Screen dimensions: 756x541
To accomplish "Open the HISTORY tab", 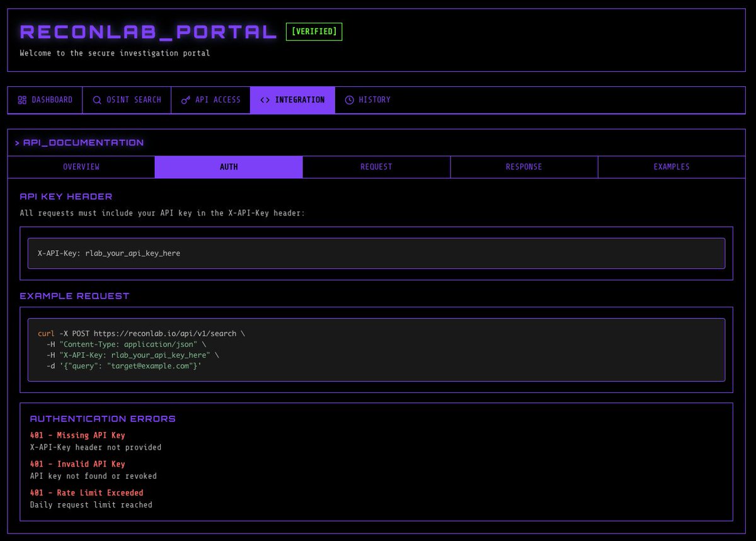I will point(368,100).
